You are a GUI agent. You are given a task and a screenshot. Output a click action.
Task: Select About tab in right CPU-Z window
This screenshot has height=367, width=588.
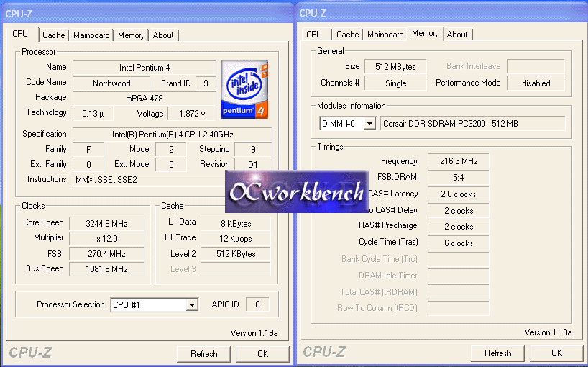click(x=457, y=35)
